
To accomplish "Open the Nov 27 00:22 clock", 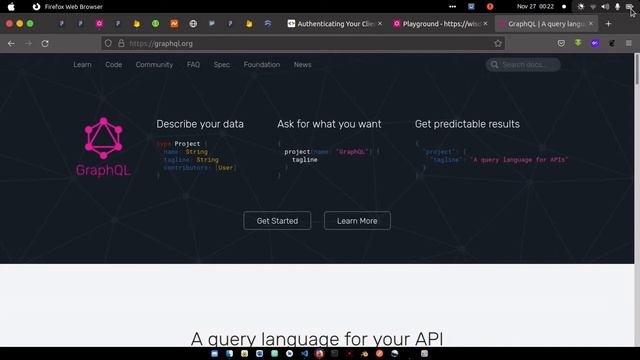I will [535, 7].
